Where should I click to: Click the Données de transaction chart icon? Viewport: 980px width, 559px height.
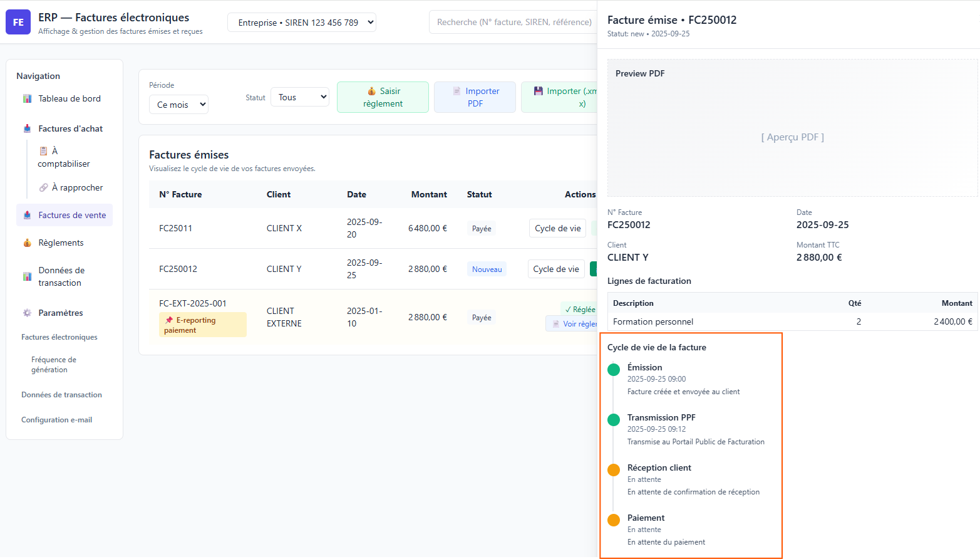[x=28, y=277]
